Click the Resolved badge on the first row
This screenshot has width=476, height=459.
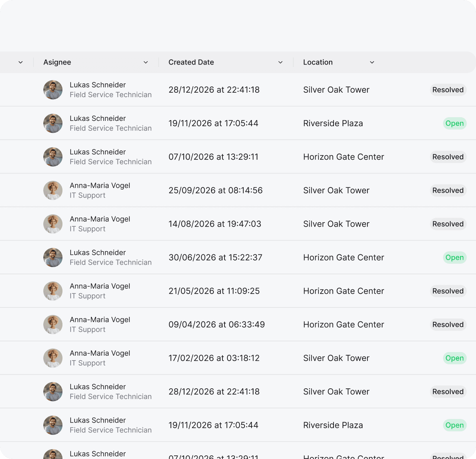448,90
